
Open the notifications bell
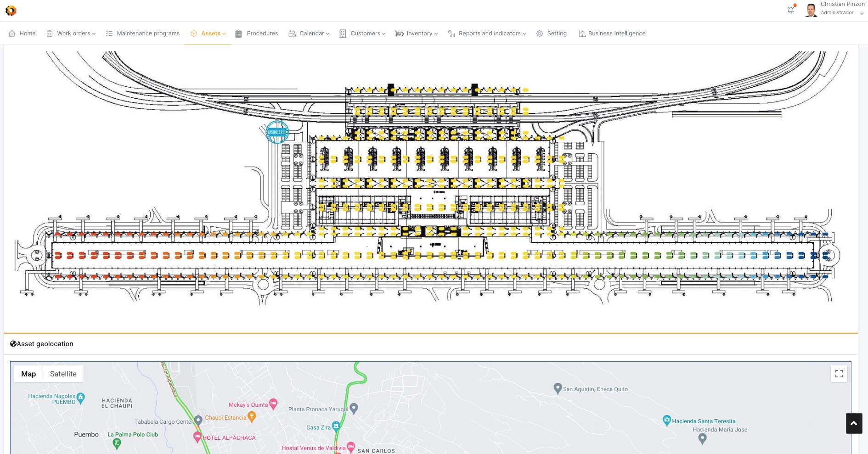[x=791, y=10]
